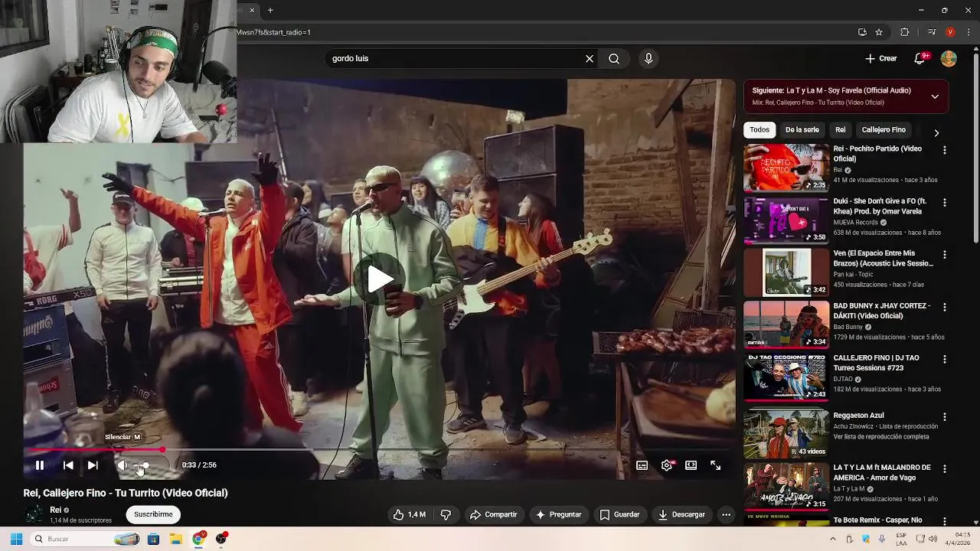Viewport: 980px width, 551px height.
Task: Show more filter chips with the right arrow
Action: point(936,132)
